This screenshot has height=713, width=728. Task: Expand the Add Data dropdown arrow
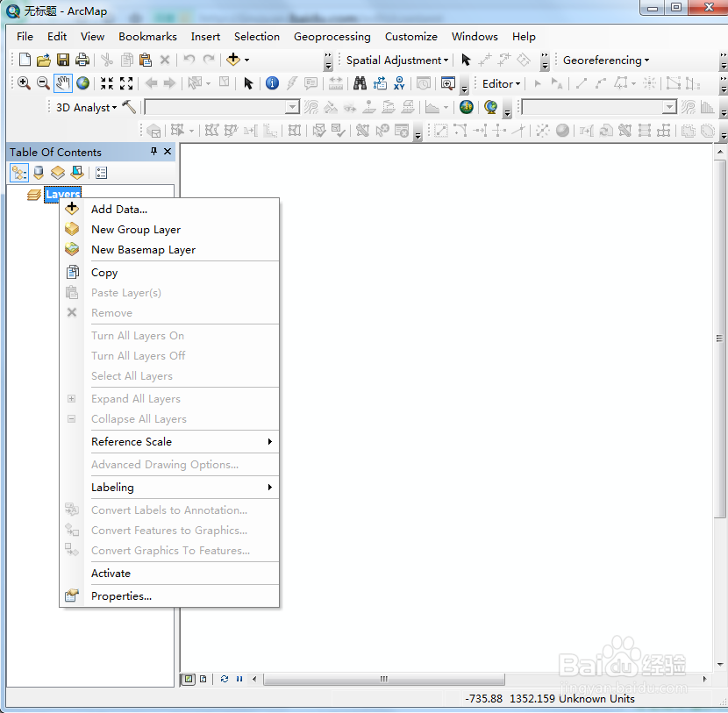pyautogui.click(x=247, y=60)
